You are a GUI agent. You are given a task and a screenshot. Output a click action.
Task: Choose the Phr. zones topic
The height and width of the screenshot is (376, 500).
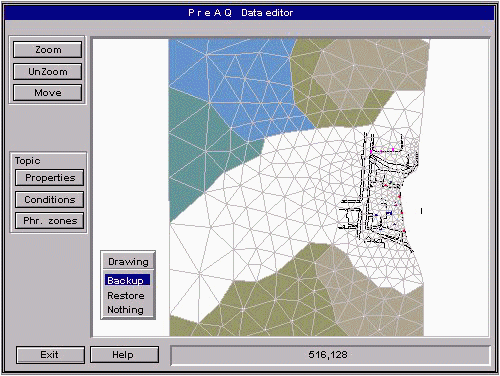50,221
